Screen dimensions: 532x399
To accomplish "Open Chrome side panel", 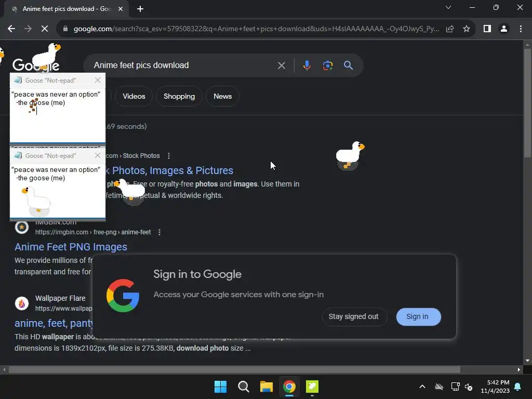I will pyautogui.click(x=487, y=29).
